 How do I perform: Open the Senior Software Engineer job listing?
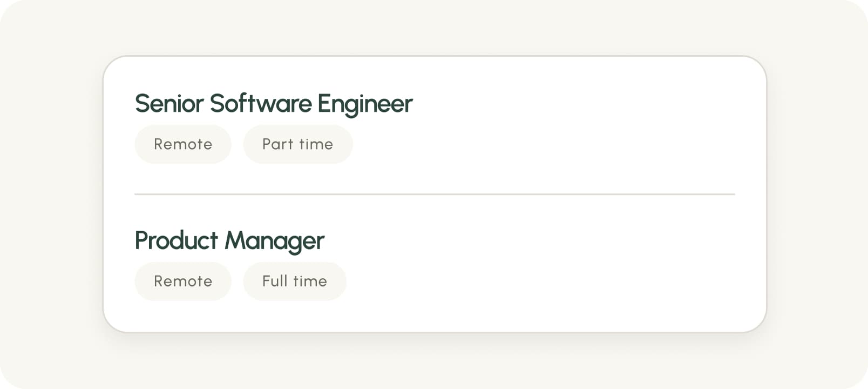pyautogui.click(x=274, y=104)
